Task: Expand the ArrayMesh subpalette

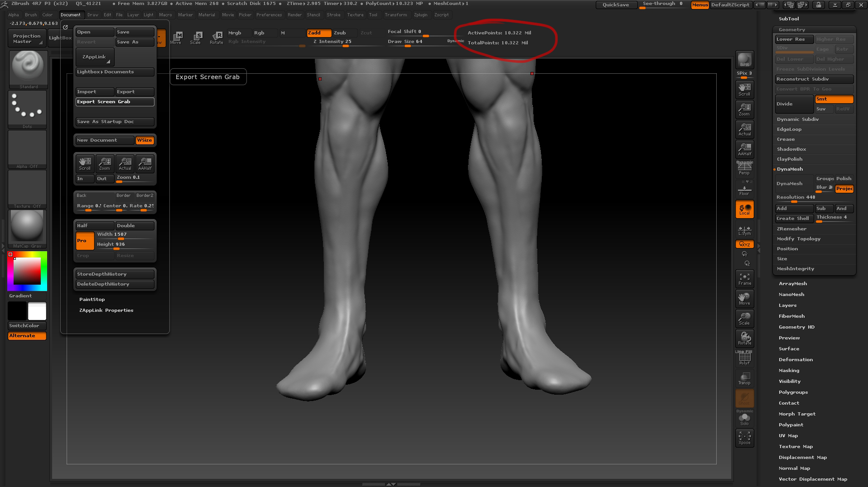Action: pos(792,284)
